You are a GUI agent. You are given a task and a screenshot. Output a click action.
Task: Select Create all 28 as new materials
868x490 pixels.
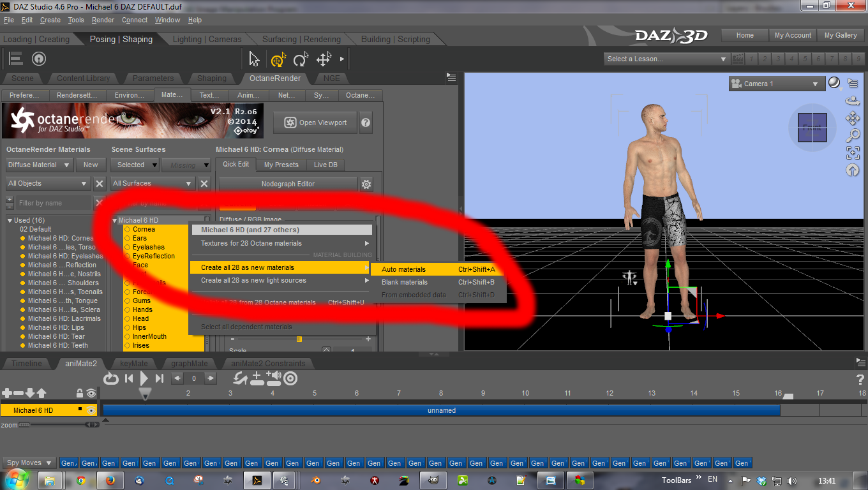coord(280,267)
